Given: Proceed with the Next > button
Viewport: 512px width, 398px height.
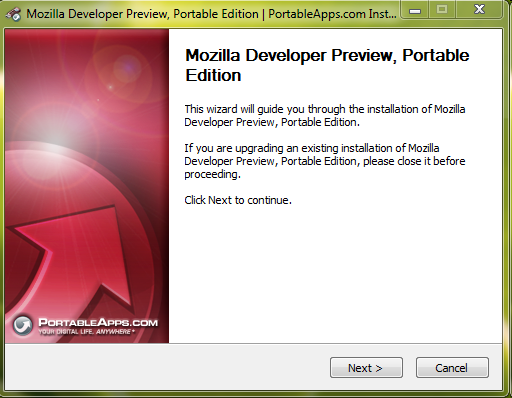Looking at the screenshot, I should tap(366, 368).
